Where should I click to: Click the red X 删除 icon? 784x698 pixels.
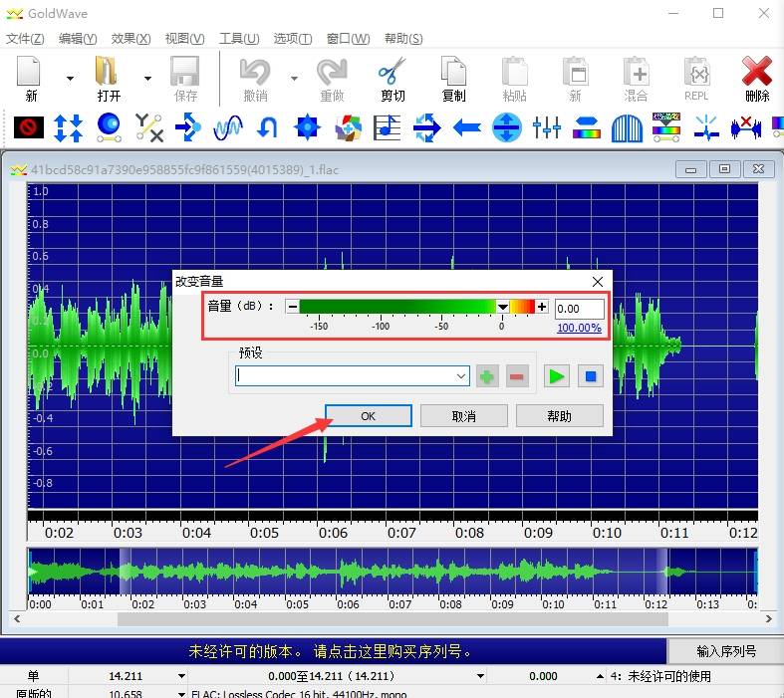coord(757,72)
